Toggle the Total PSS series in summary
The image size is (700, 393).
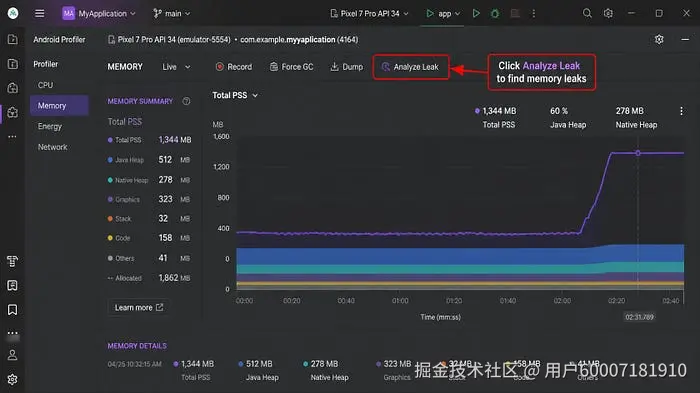tap(149, 140)
